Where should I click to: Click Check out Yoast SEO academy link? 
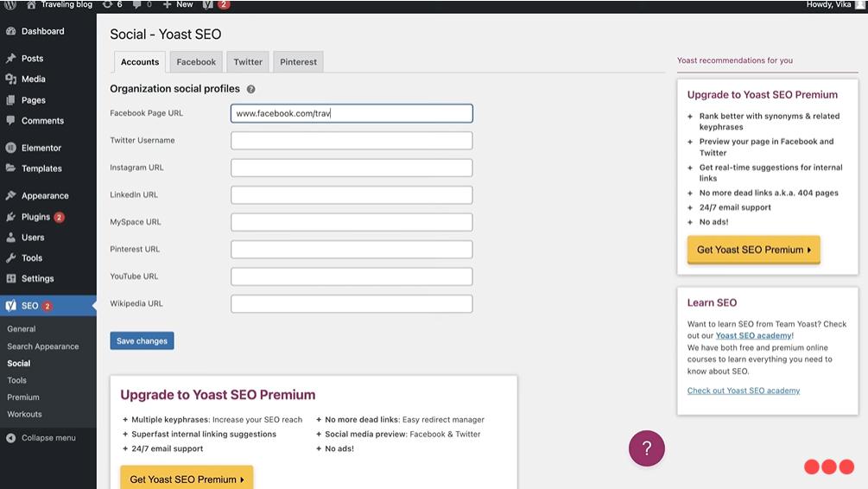[744, 391]
